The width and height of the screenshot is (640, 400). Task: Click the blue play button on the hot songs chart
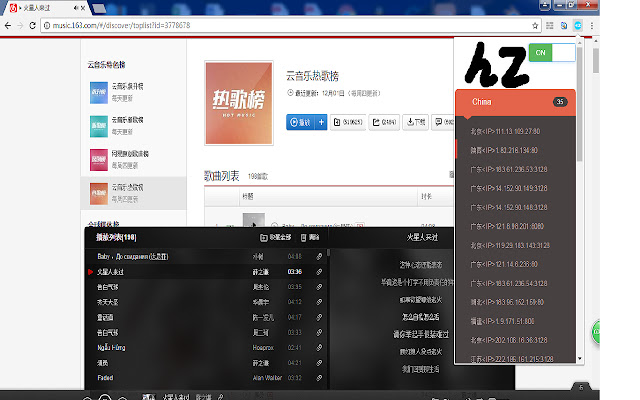pyautogui.click(x=299, y=123)
